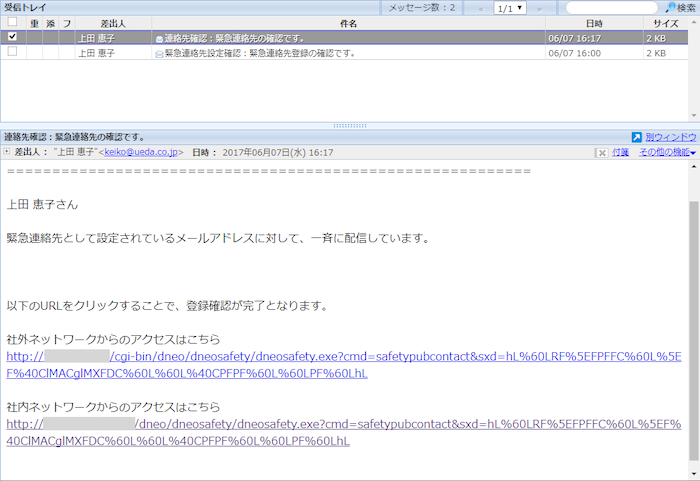700x481 pixels.
Task: Click the search magnifier icon
Action: 669,8
